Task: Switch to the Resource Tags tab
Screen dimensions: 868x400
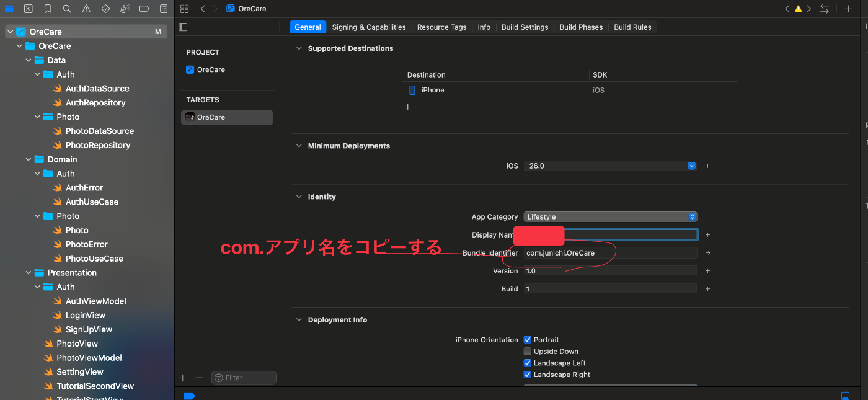Action: (441, 27)
